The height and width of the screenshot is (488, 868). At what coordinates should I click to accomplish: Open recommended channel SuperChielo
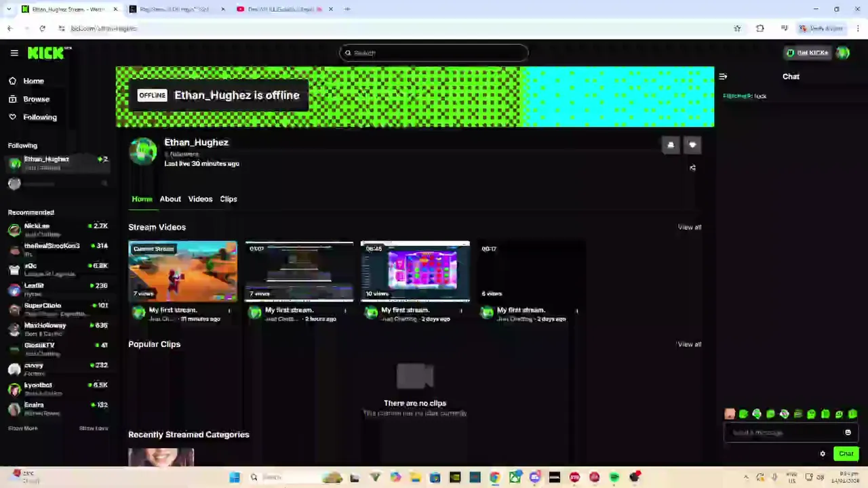click(x=58, y=309)
